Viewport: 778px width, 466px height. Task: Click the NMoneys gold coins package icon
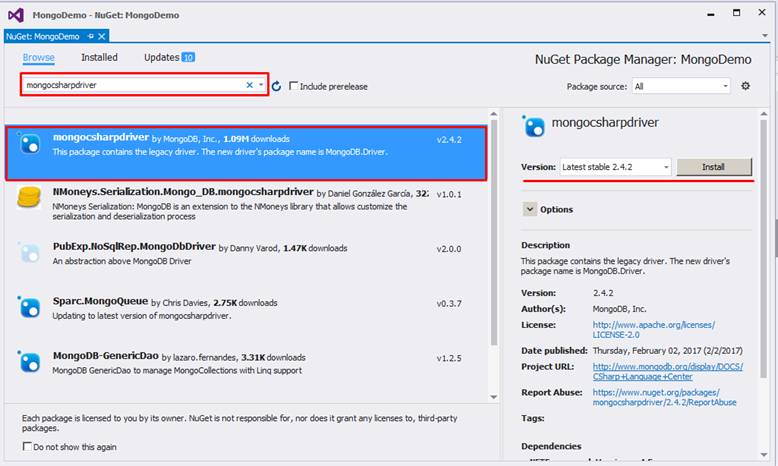[29, 197]
